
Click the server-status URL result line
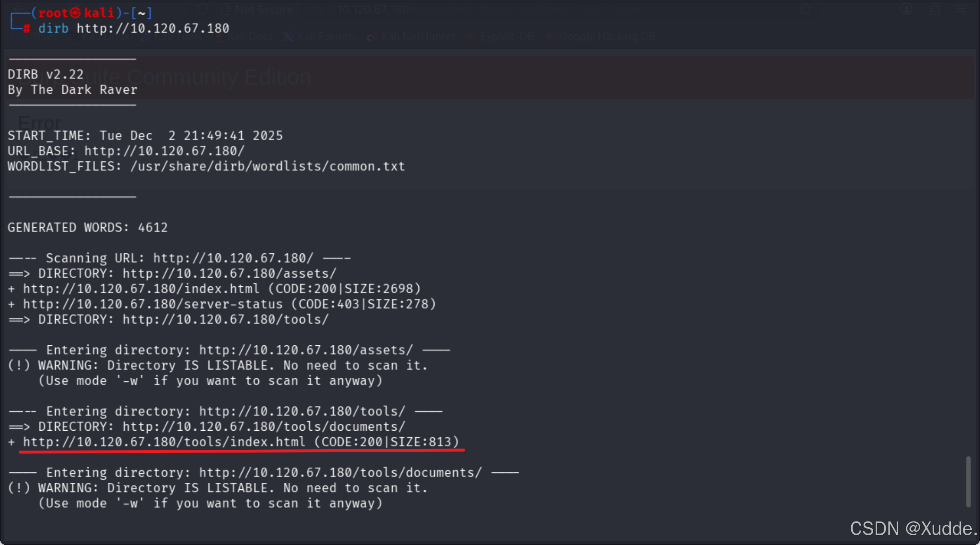[x=153, y=304]
